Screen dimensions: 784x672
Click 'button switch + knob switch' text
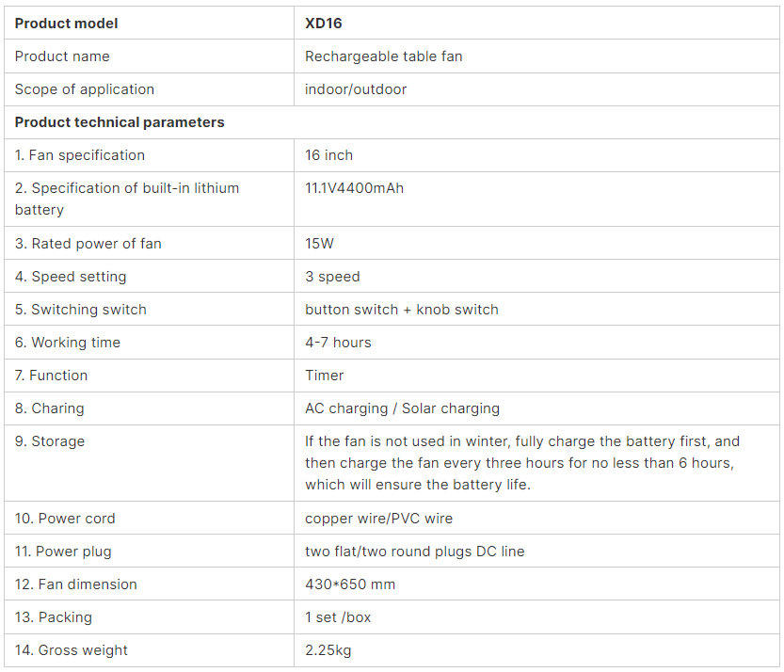(402, 310)
